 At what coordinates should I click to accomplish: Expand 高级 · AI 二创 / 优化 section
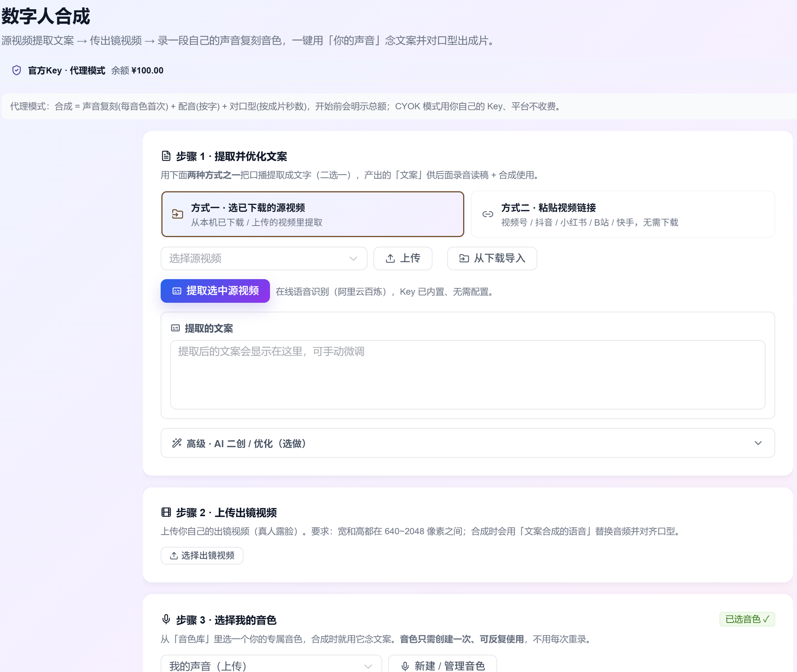pos(468,443)
